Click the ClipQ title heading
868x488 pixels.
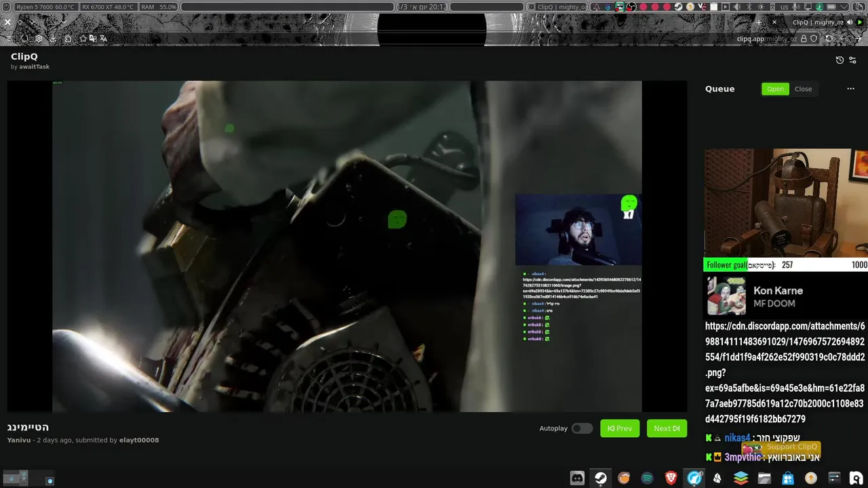(24, 56)
